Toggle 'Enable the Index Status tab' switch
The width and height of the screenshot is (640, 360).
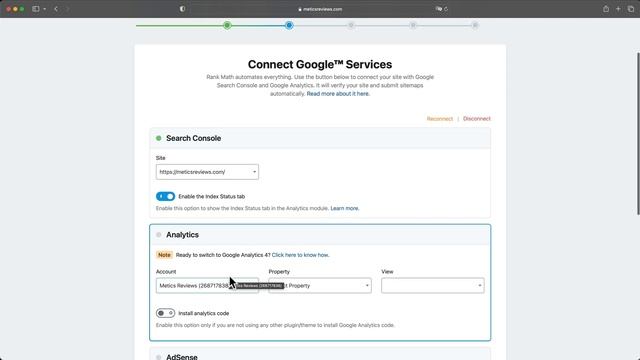click(165, 196)
